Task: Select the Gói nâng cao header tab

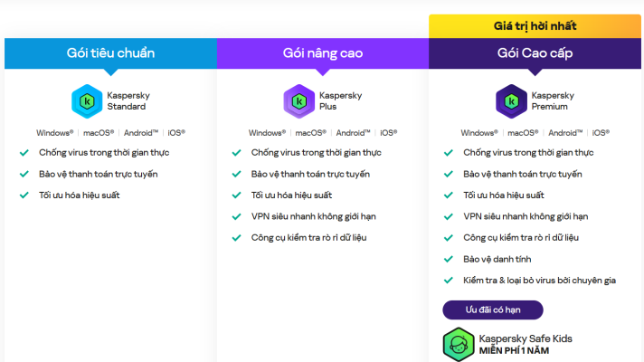Action: pos(323,52)
